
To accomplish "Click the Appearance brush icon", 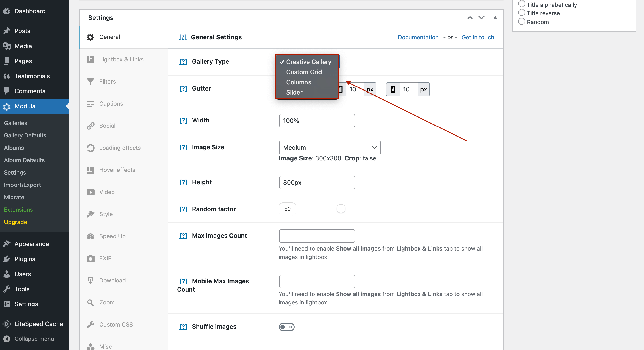I will (7, 244).
